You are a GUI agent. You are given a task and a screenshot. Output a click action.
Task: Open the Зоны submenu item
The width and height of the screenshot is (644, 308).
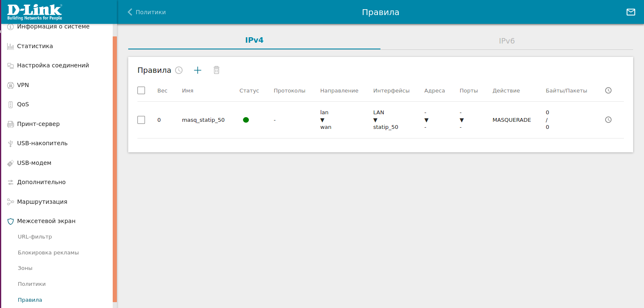(25, 268)
